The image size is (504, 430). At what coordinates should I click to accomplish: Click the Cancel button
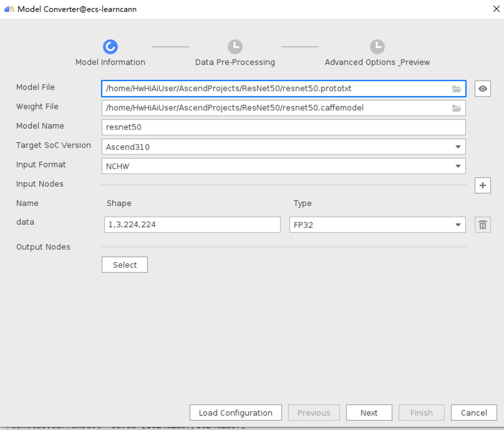(474, 413)
